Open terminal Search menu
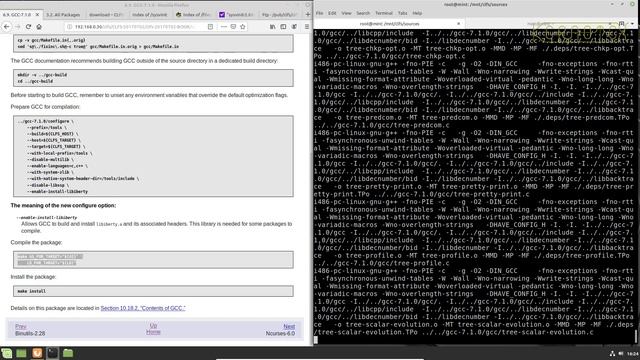The height and width of the screenshot is (360, 640). point(363,13)
